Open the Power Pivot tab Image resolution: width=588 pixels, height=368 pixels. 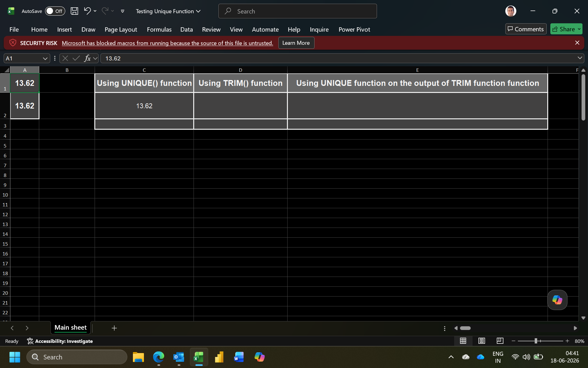click(354, 29)
